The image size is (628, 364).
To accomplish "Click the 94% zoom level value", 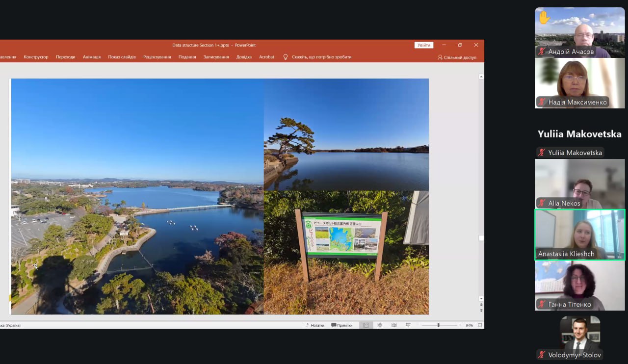I will 469,325.
